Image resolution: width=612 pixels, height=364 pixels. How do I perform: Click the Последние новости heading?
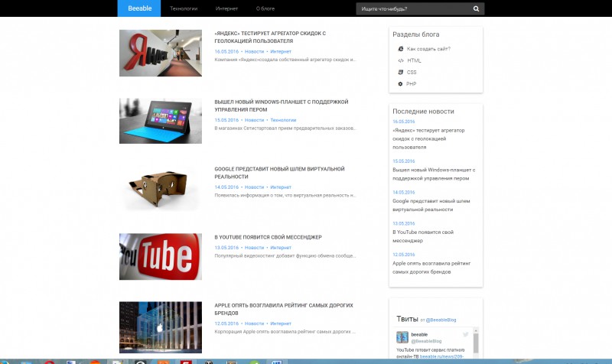pos(423,111)
